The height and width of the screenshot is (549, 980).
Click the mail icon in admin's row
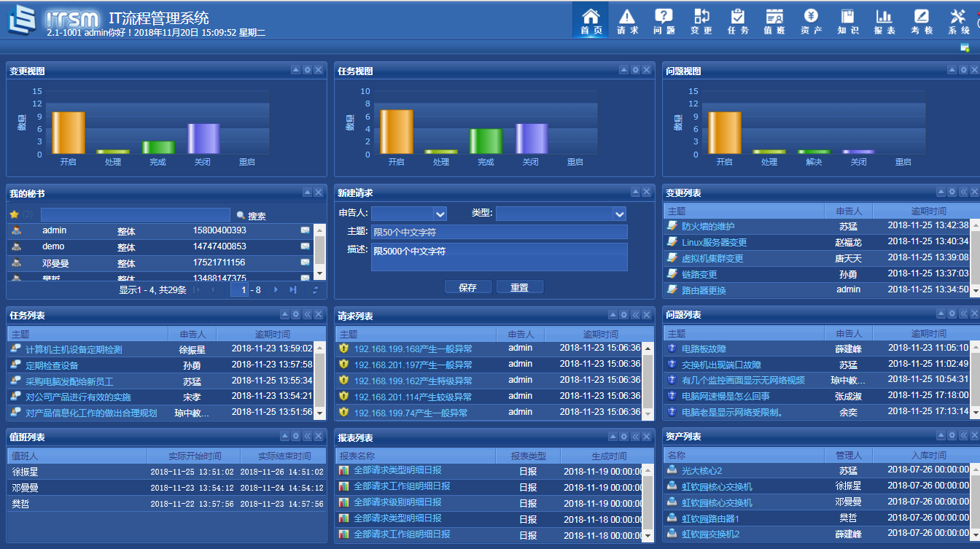click(x=305, y=230)
